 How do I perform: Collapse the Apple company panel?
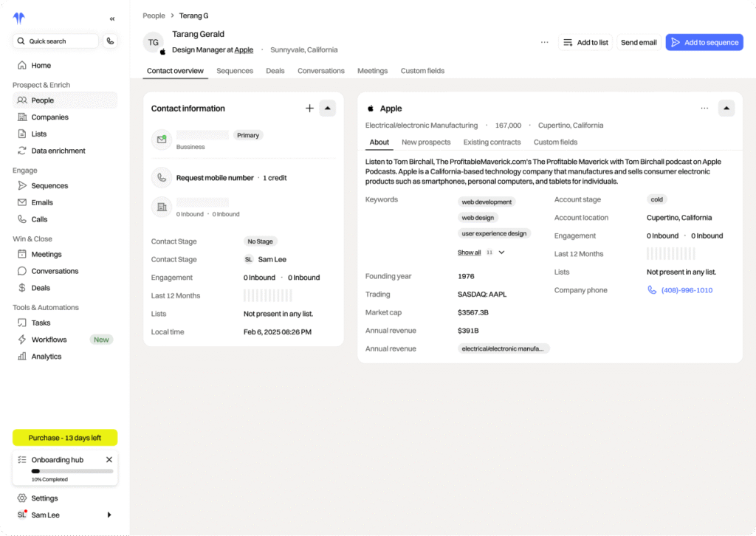(726, 109)
